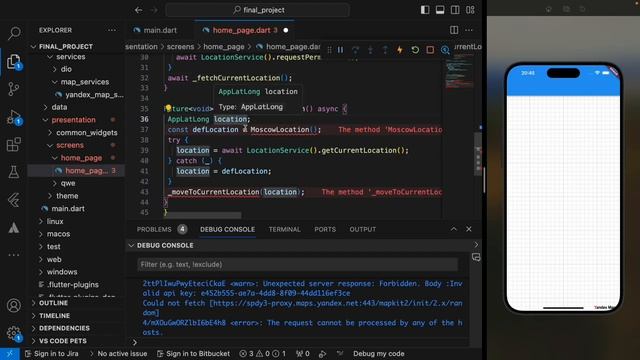Viewport: 640px width, 360px height.
Task: Pause the debug session
Action: coord(340,50)
